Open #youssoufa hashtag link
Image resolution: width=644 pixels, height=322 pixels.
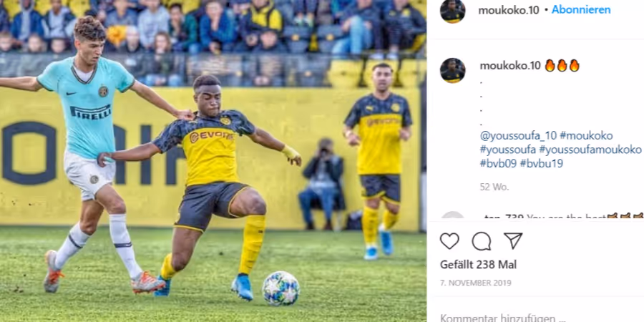tap(507, 150)
